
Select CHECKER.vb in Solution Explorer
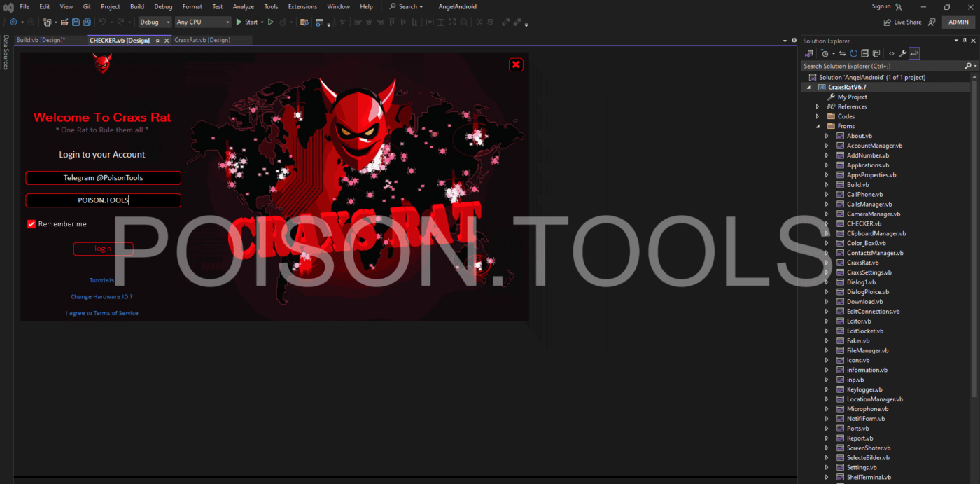click(864, 223)
